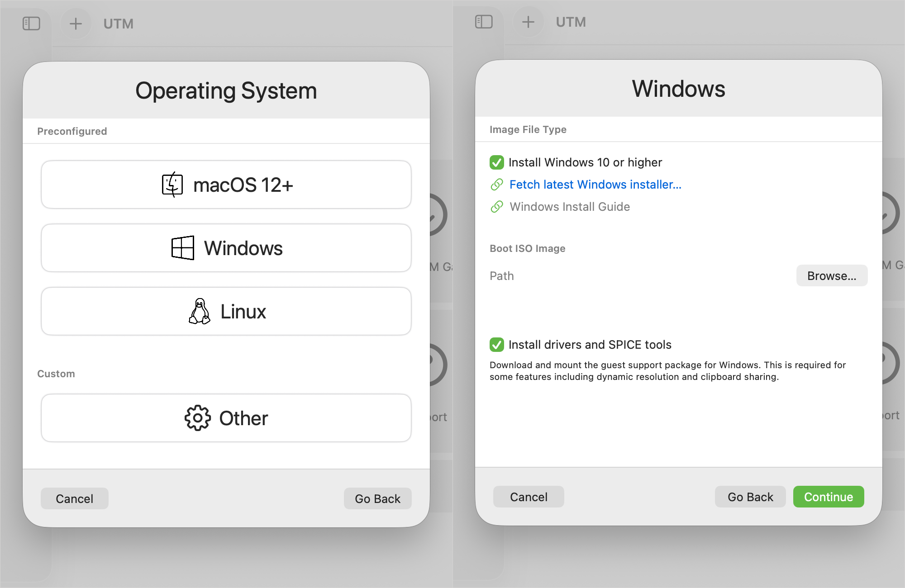Click the right window's sidebar toggle icon
Viewport: 905px width, 588px height.
coord(484,22)
